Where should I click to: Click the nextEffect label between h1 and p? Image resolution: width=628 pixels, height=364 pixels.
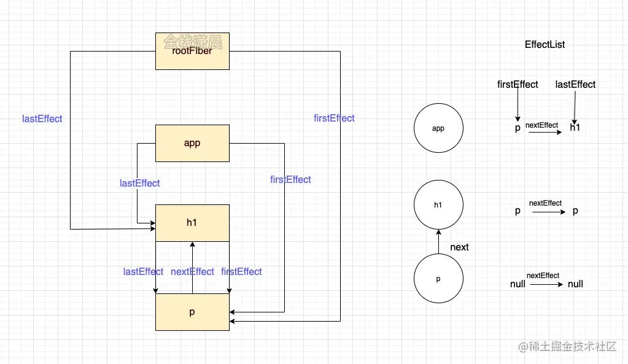(192, 271)
